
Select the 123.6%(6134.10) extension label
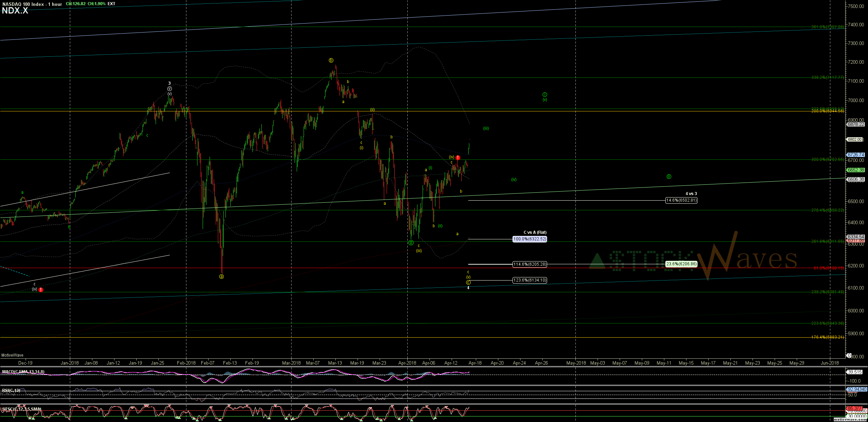(x=530, y=280)
